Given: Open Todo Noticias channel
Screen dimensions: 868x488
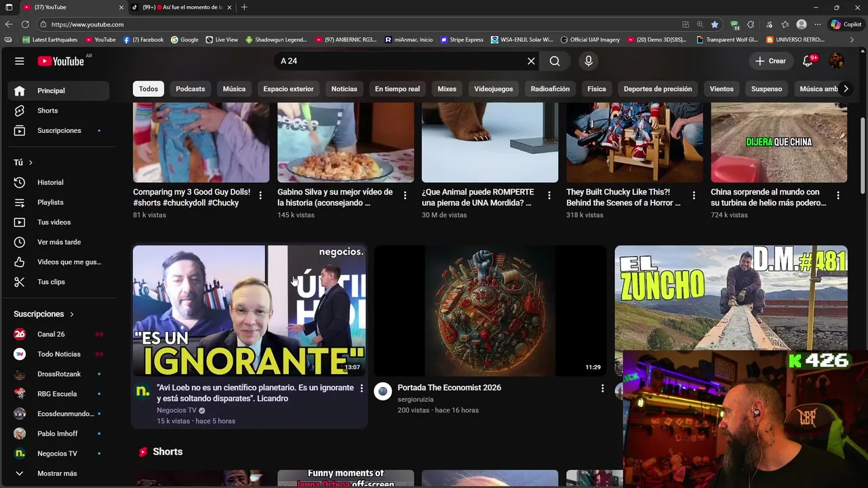Looking at the screenshot, I should click(58, 354).
